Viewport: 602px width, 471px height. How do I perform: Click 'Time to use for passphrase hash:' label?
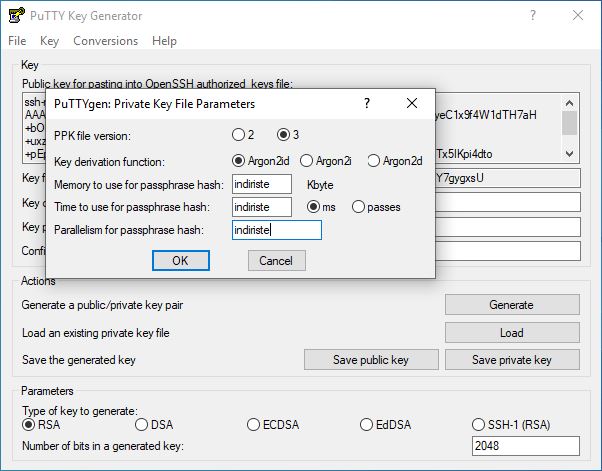pos(132,207)
